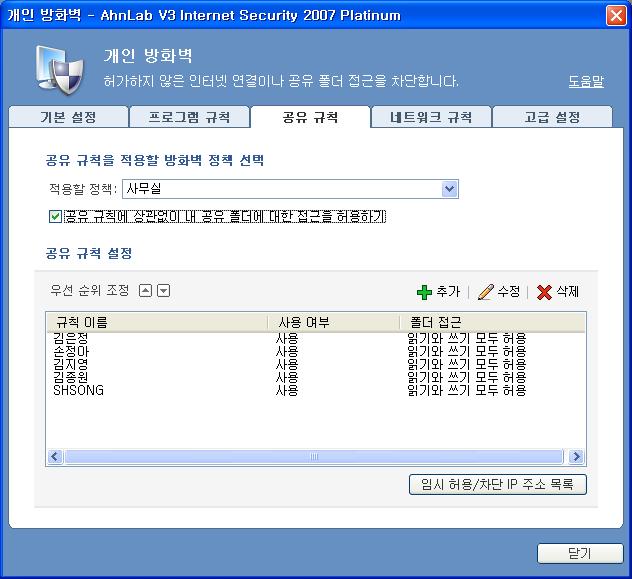Click the 추가 add label
This screenshot has height=579, width=632.
pos(448,291)
